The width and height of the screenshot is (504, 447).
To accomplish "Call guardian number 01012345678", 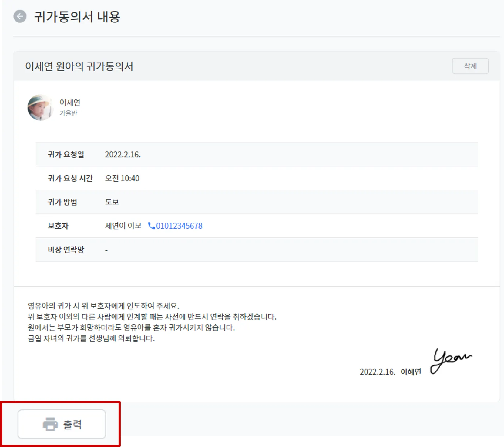I will (179, 226).
